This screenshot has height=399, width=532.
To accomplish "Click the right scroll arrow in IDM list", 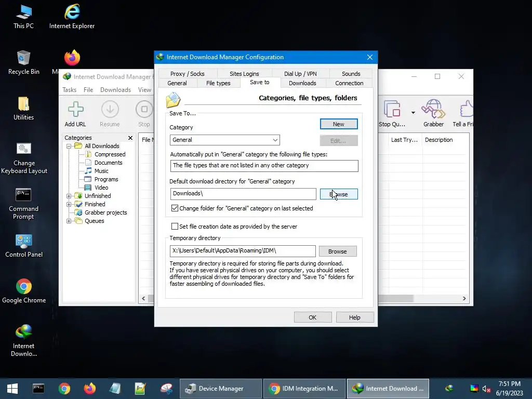I will (x=464, y=299).
